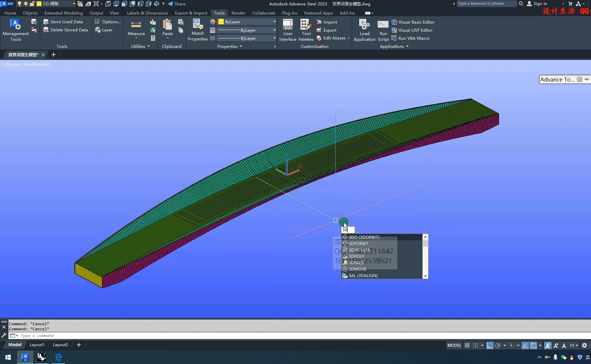Click the Layer Properties icon in quick access toolbar

(x=80, y=4)
